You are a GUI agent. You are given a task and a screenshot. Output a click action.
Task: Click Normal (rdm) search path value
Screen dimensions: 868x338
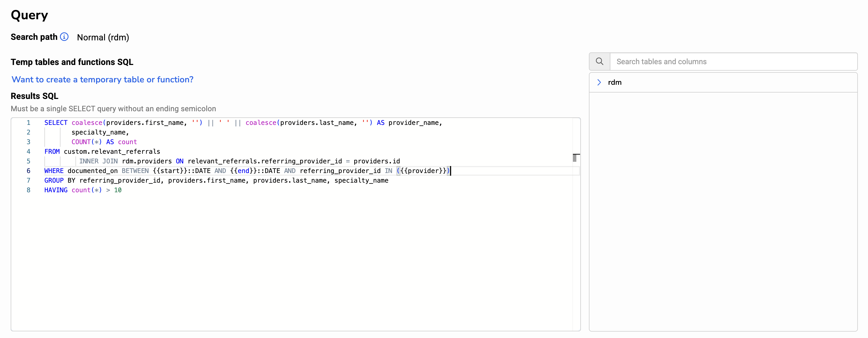tap(103, 37)
